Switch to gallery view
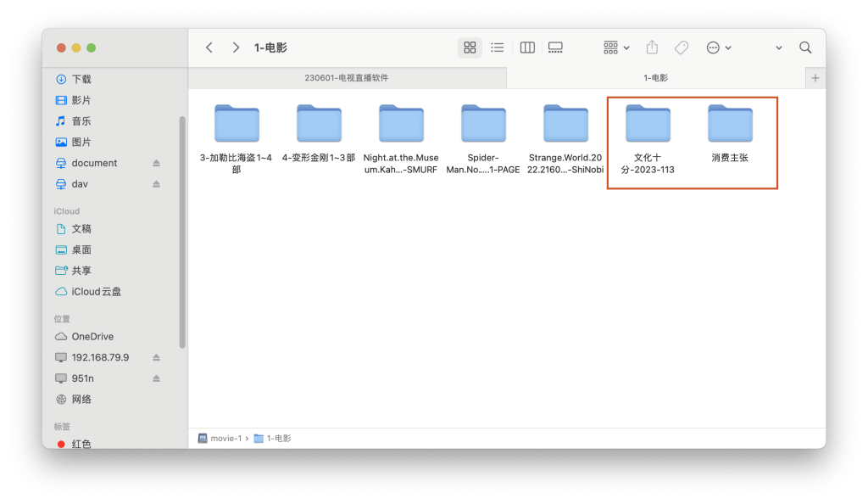 click(x=555, y=48)
